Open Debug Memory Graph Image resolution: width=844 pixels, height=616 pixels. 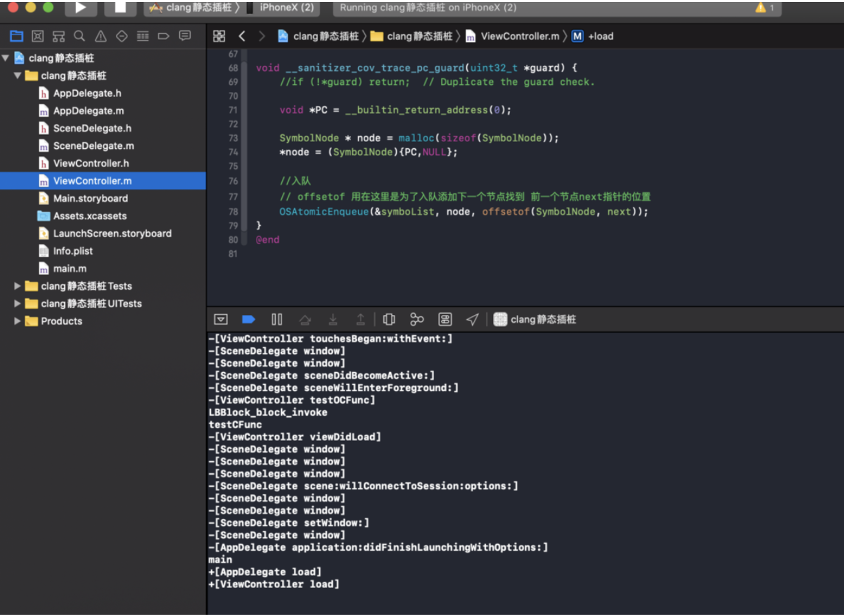click(x=416, y=319)
